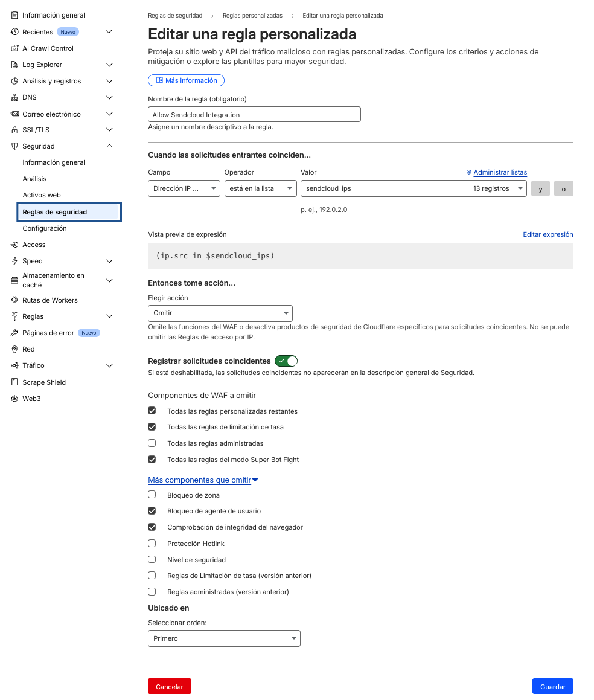Screen dimensions: 594x700
Task: Open the DNS section icon in sidebar
Action: (x=13, y=97)
